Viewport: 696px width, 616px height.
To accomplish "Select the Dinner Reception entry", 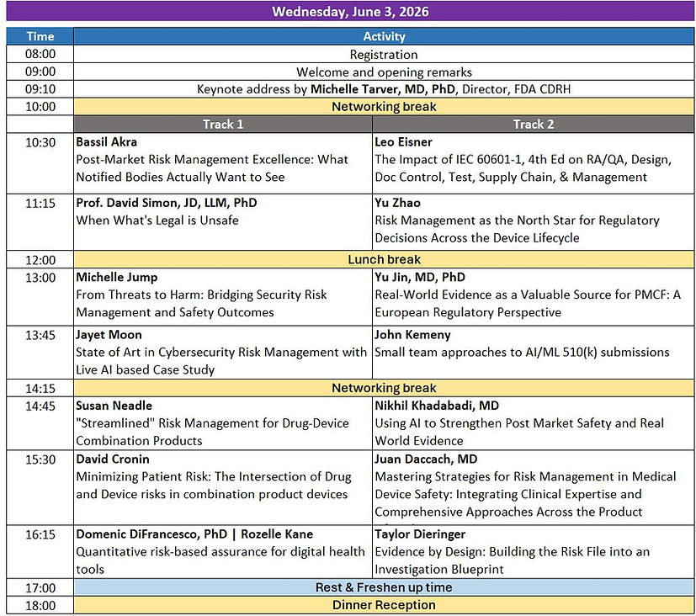I will 384,605.
